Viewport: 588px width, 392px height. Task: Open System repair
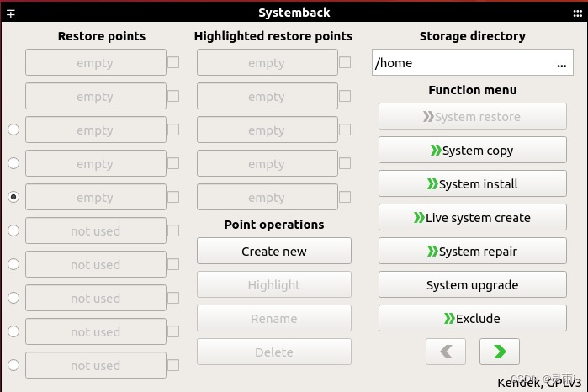pos(473,252)
